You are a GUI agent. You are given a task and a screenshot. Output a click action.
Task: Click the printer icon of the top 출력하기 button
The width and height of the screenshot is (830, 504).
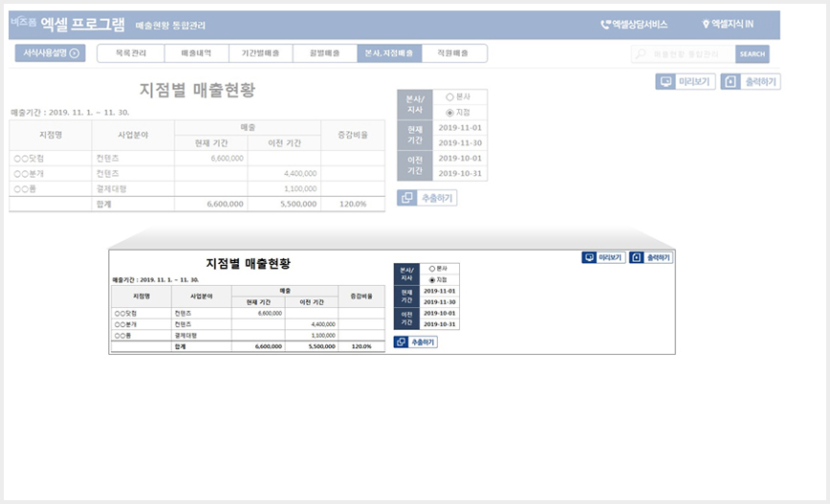pos(731,81)
